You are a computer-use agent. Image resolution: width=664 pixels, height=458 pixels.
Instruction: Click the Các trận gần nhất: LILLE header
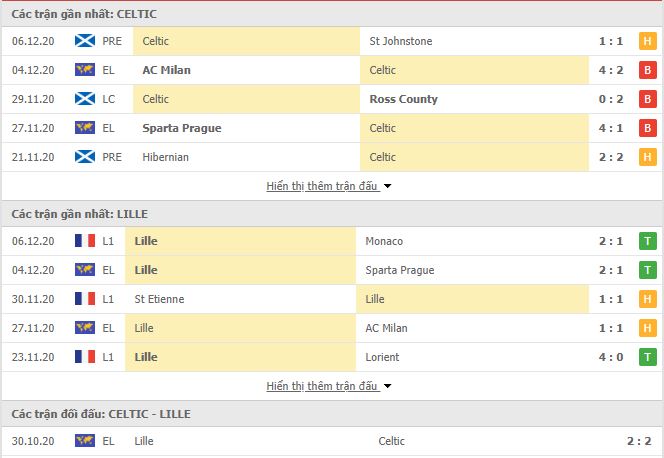[x=80, y=214]
